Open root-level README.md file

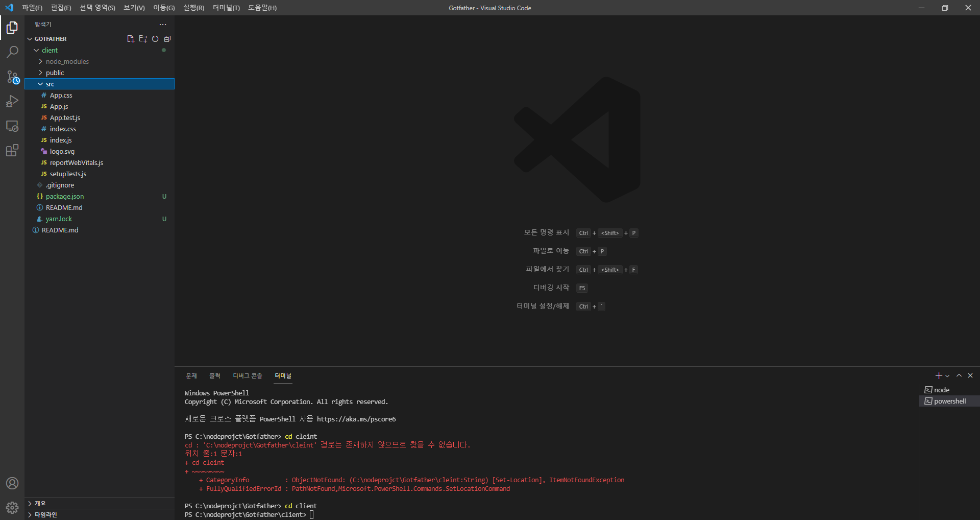[x=100, y=230]
